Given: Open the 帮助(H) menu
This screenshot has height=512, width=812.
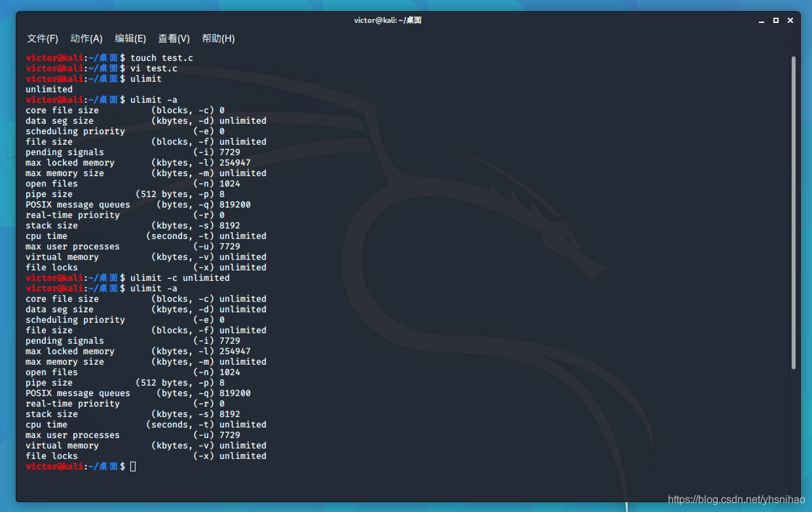Looking at the screenshot, I should click(218, 39).
